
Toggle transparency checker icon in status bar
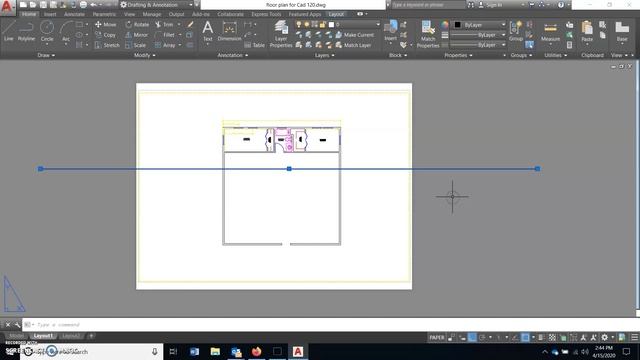click(552, 337)
